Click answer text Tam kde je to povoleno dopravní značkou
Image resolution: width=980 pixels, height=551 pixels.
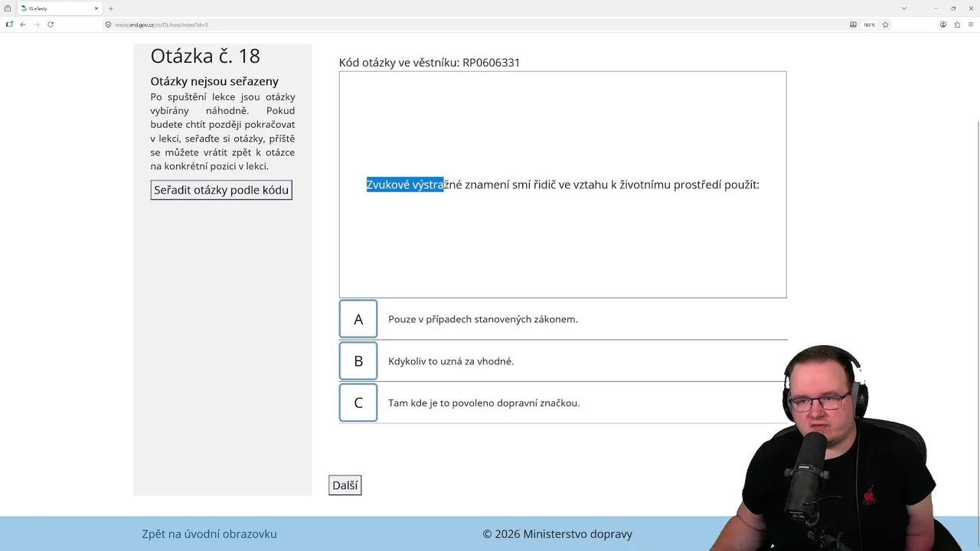click(x=484, y=403)
